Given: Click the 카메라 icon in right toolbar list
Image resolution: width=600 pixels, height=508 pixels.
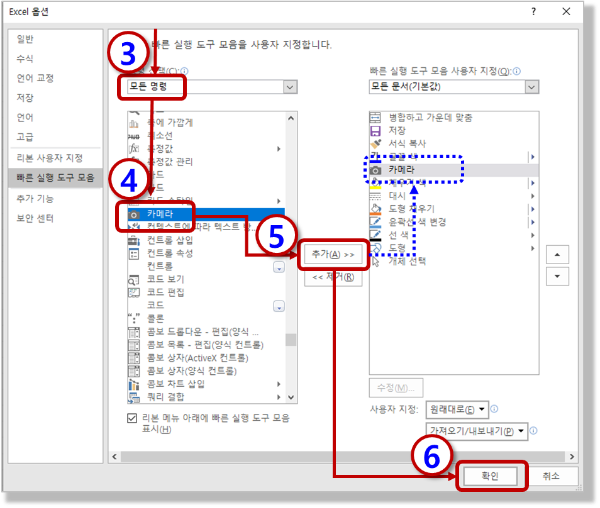Looking at the screenshot, I should 375,170.
